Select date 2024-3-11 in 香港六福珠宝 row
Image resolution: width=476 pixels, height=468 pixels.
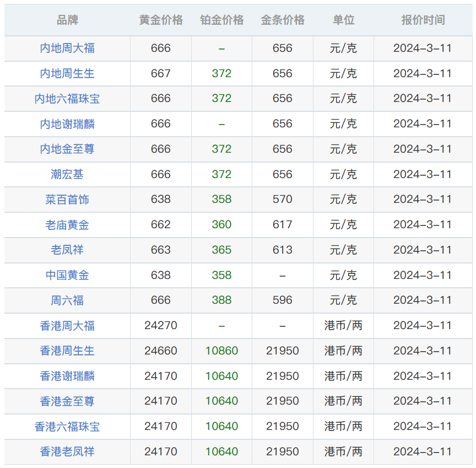tap(423, 427)
